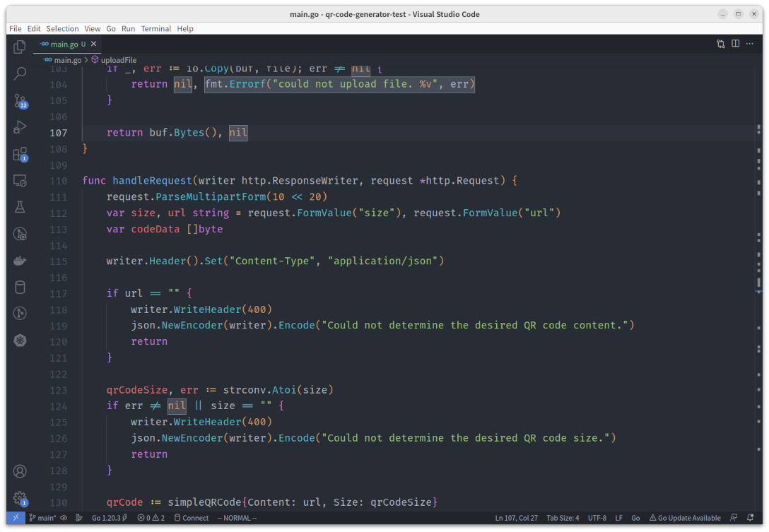Click the editor vertical scrollbar
Image resolution: width=769 pixels, height=532 pixels.
(758, 289)
